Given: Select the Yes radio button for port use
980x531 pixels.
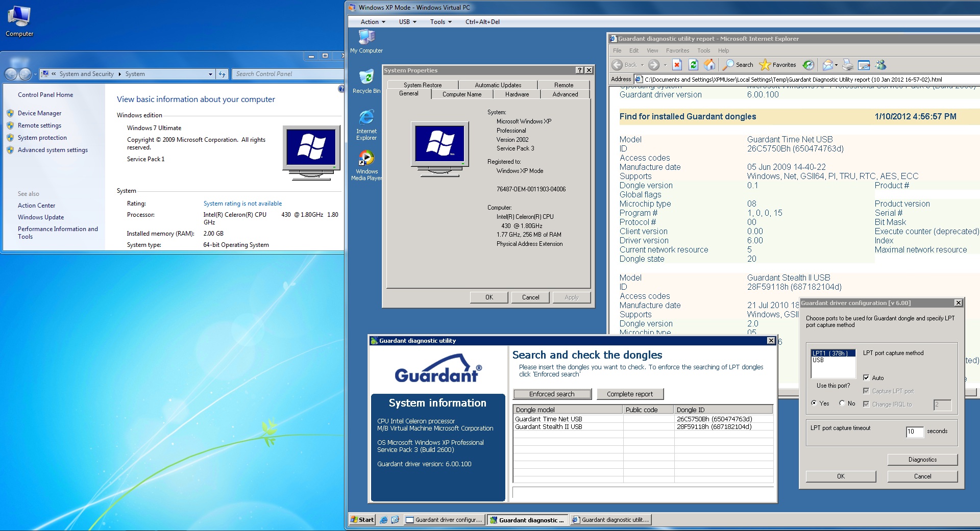Looking at the screenshot, I should click(814, 403).
